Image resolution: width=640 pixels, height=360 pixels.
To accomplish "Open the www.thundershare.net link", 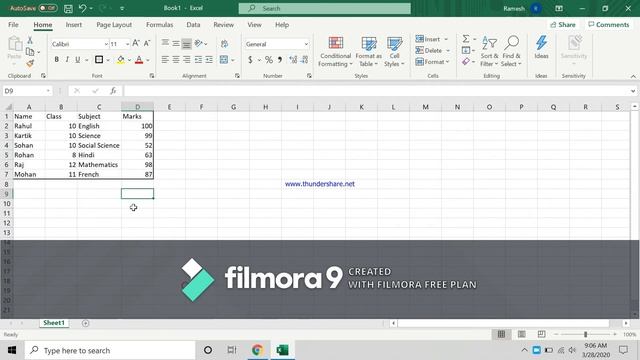I will (x=320, y=184).
